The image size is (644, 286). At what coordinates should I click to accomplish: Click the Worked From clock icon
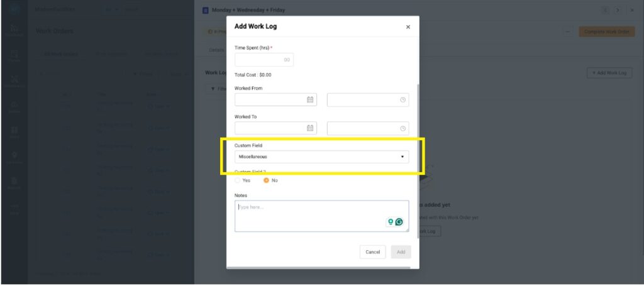(x=402, y=100)
